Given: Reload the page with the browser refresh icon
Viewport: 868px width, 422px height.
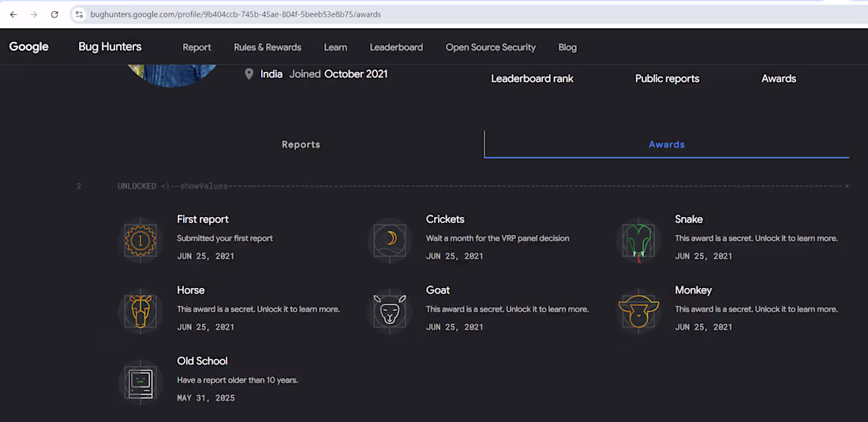Looking at the screenshot, I should (54, 14).
